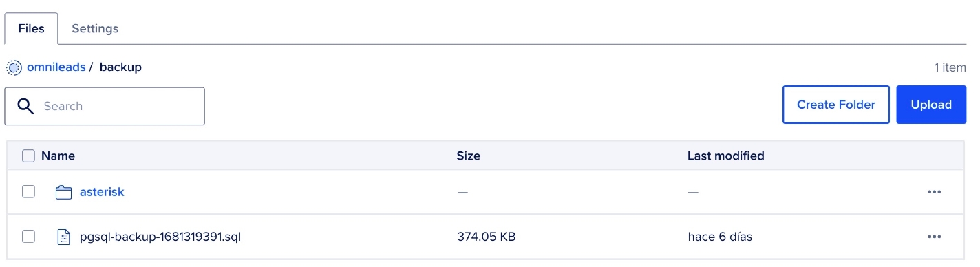
Task: Toggle the select-all checkbox in header
Action: click(28, 156)
